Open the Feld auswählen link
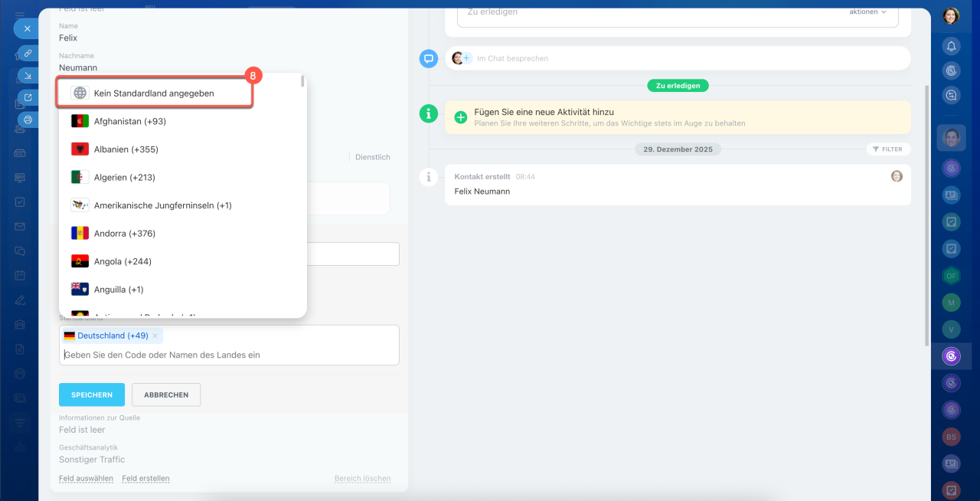The image size is (980, 501). (x=86, y=478)
